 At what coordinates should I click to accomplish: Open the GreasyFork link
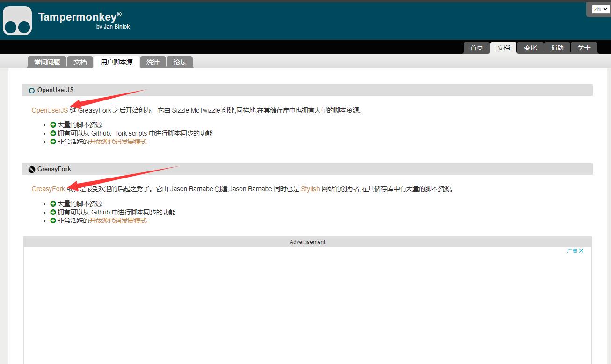(x=48, y=189)
